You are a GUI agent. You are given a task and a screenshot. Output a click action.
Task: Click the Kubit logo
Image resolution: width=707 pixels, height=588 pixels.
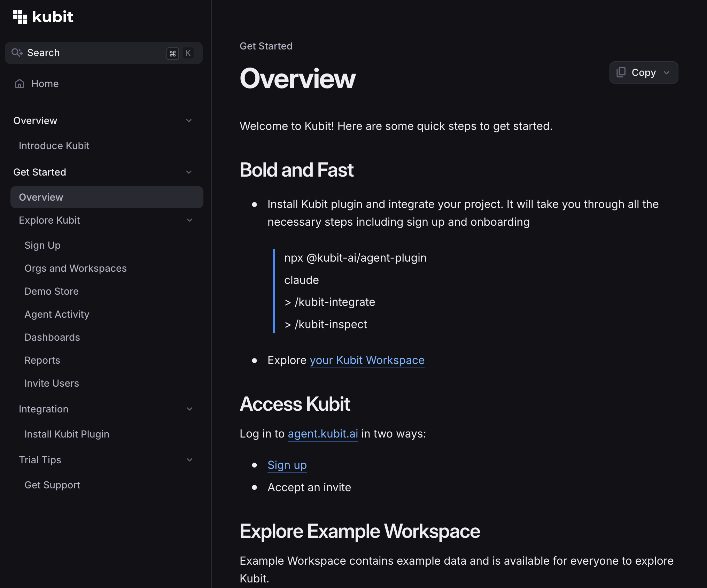(43, 17)
